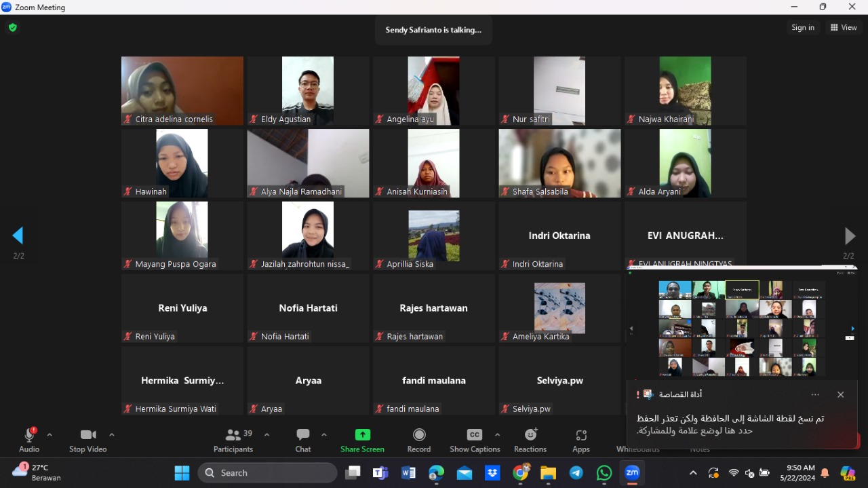Click the Sign in button

[x=803, y=28]
